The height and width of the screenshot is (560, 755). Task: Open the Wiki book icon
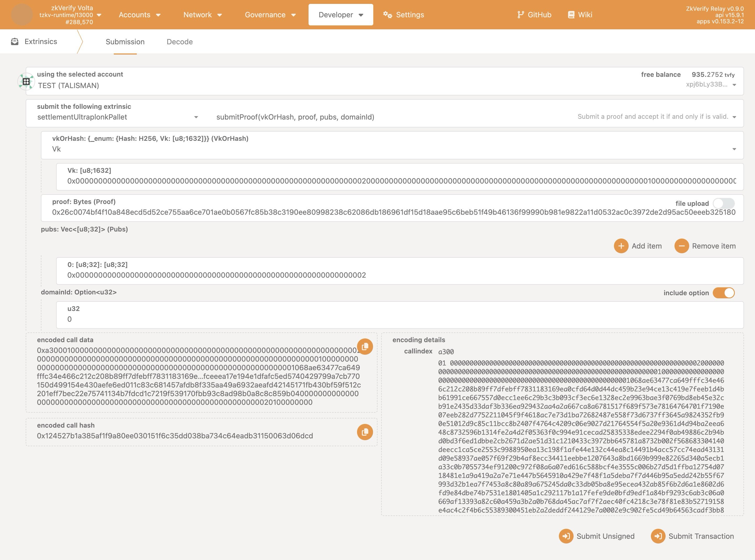571,15
